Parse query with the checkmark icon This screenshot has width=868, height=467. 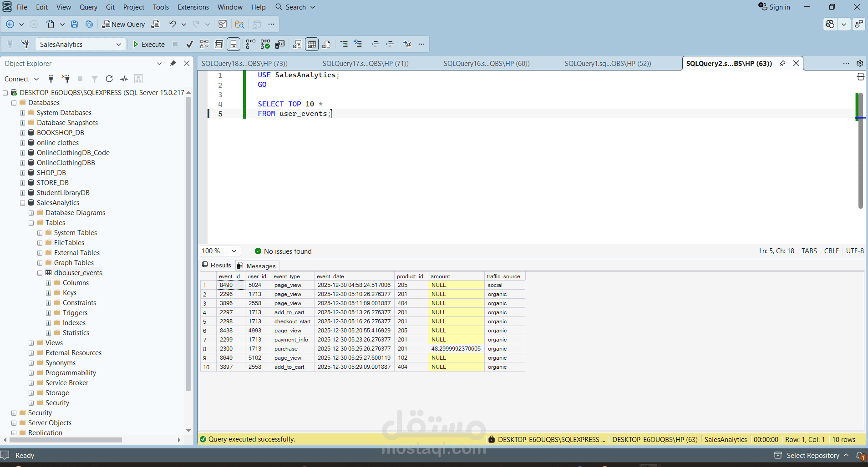tap(190, 44)
